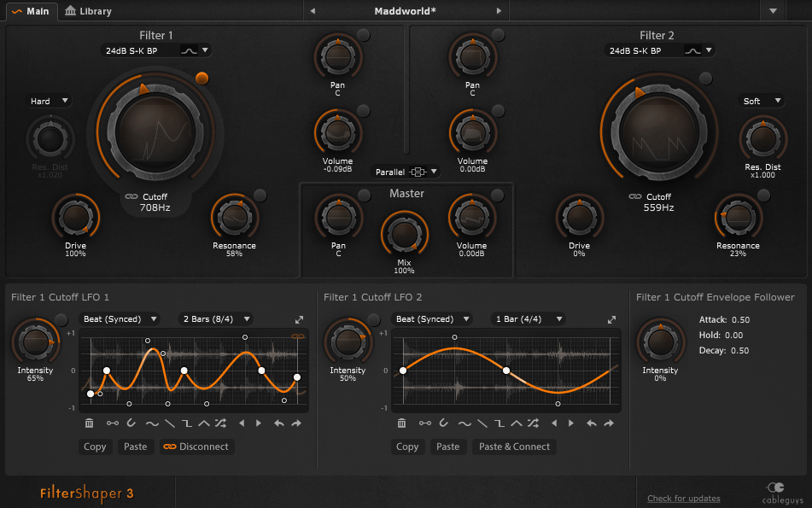Open the Filter 1 type dropdown 24dB S-K BP
The height and width of the screenshot is (508, 812).
154,50
